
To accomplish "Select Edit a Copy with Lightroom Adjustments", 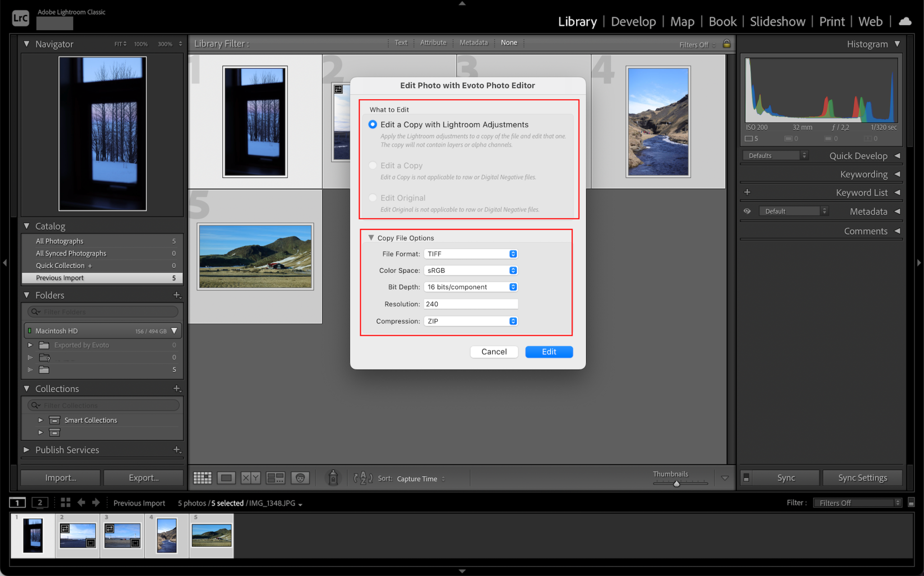I will (373, 125).
